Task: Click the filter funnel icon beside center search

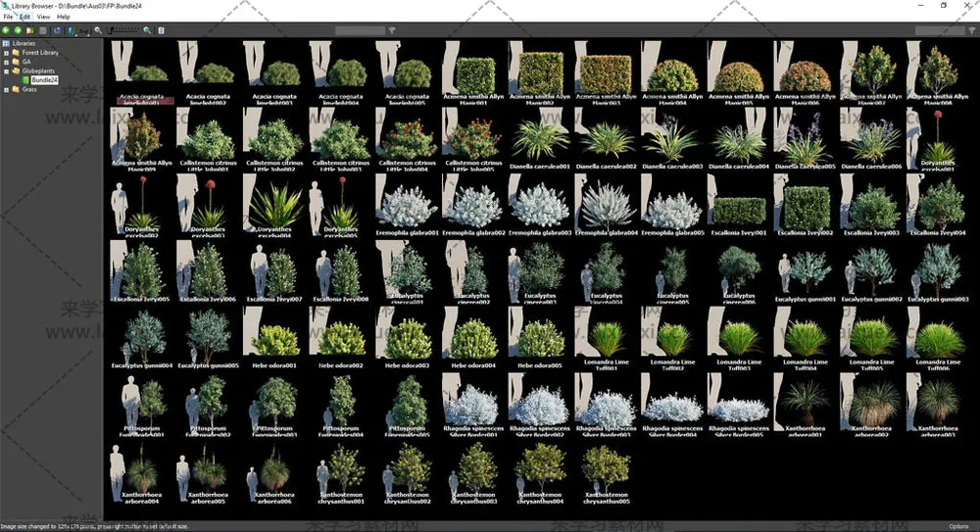Action: point(392,30)
